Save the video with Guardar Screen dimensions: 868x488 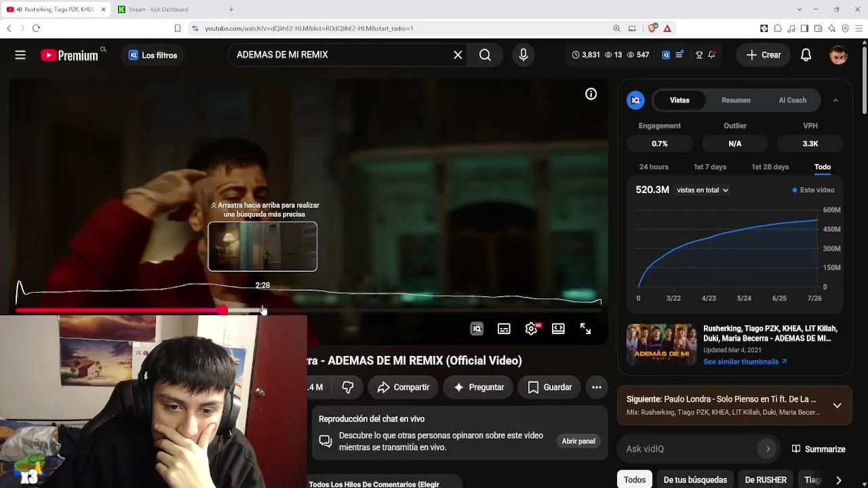550,387
